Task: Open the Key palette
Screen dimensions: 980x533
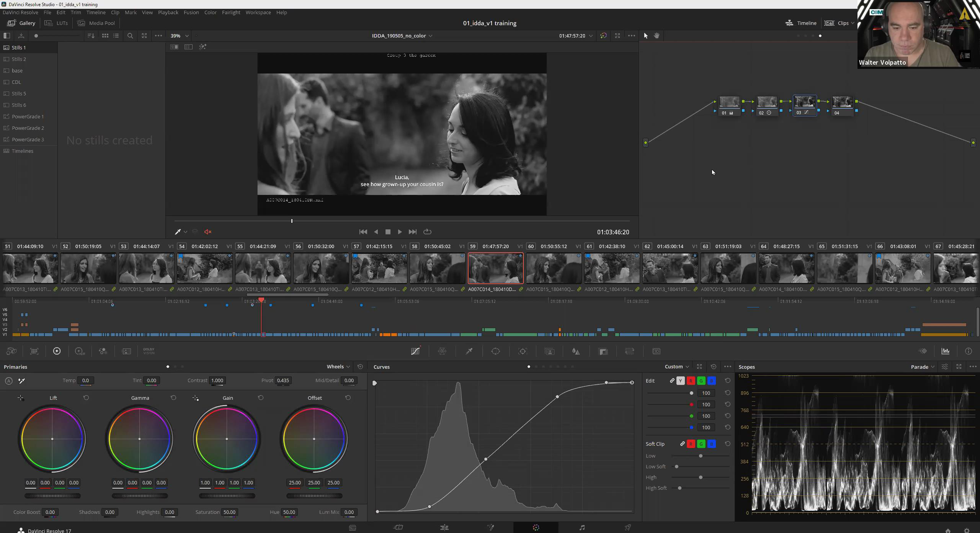Action: point(603,351)
